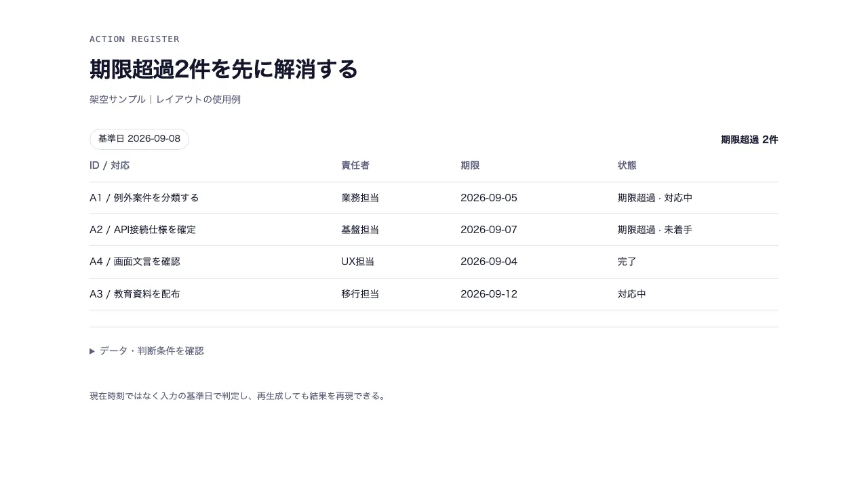Viewport: 868px width, 488px height.
Task: Click the 基盤担当 owner cell
Action: point(360,230)
